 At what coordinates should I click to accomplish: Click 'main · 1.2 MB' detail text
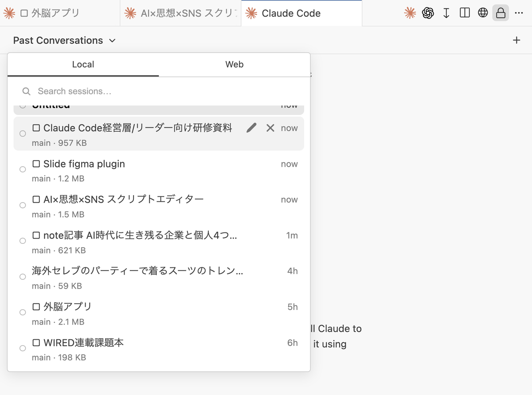point(58,179)
